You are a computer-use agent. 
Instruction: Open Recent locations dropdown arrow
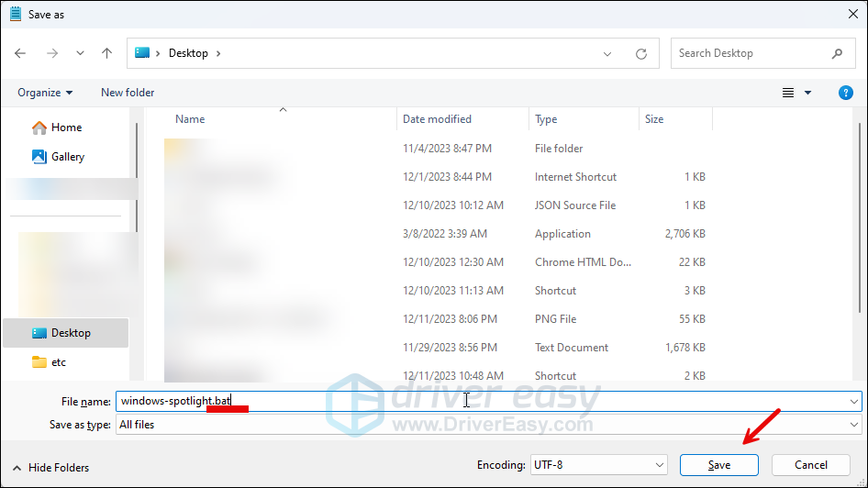pos(79,53)
